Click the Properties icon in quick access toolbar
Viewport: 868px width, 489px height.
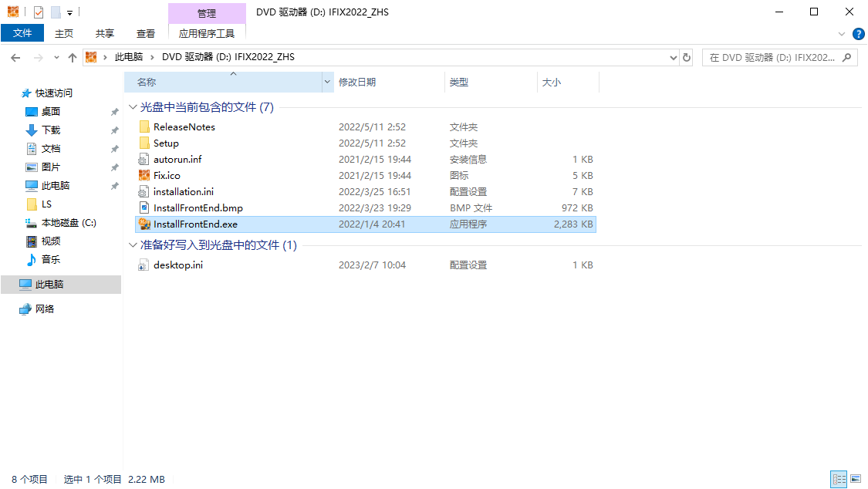[x=39, y=12]
